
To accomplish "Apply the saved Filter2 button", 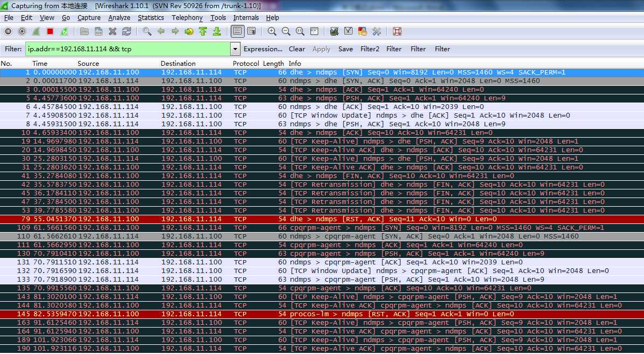I will 370,49.
